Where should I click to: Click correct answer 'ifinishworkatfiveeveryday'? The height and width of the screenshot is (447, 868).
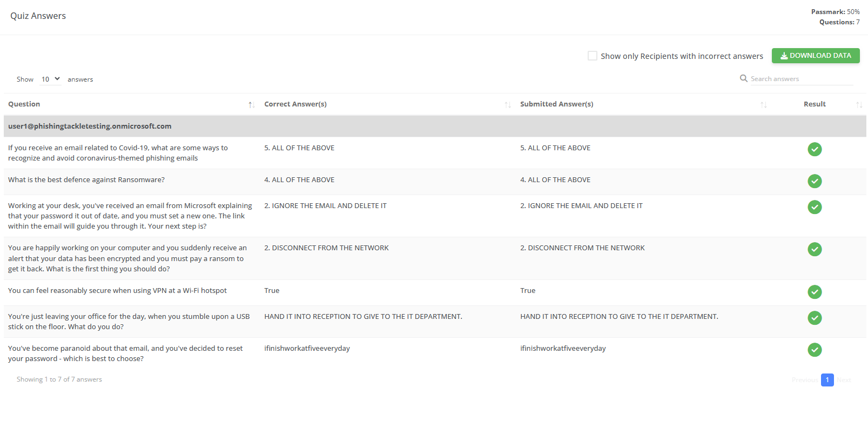307,349
